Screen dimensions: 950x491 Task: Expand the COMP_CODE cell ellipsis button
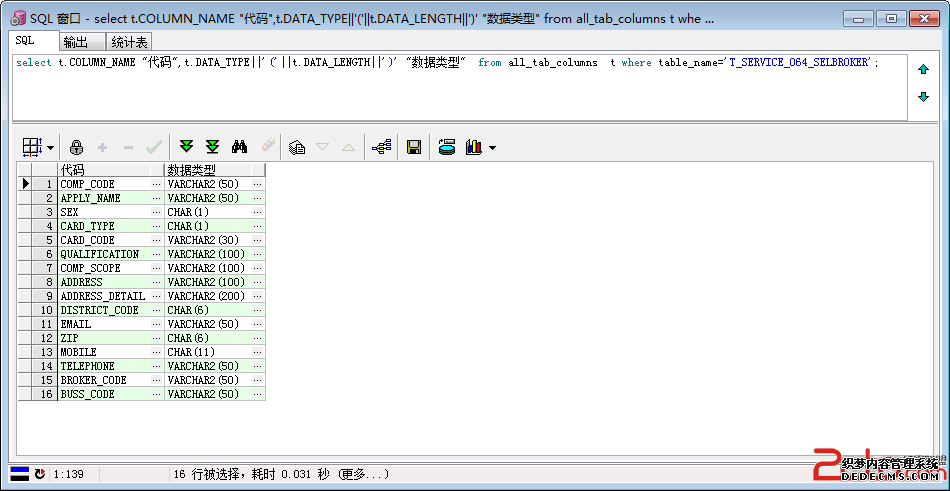click(x=156, y=184)
